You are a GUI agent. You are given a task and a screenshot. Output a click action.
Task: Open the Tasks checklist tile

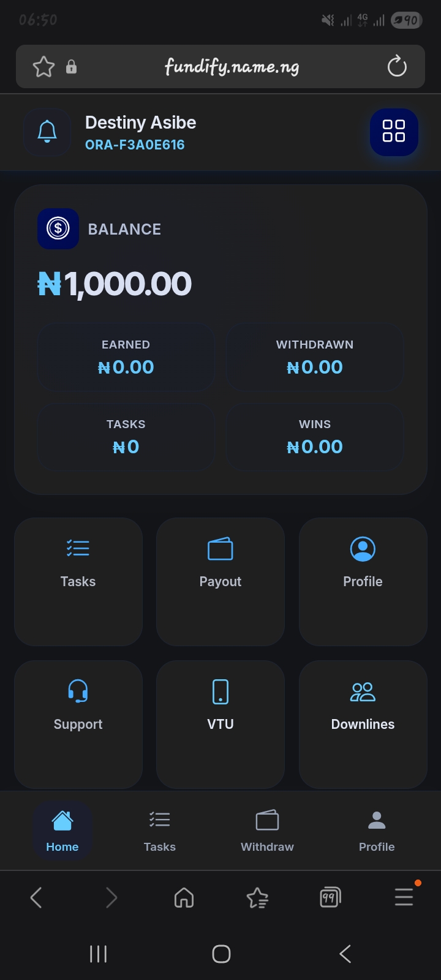[78, 581]
